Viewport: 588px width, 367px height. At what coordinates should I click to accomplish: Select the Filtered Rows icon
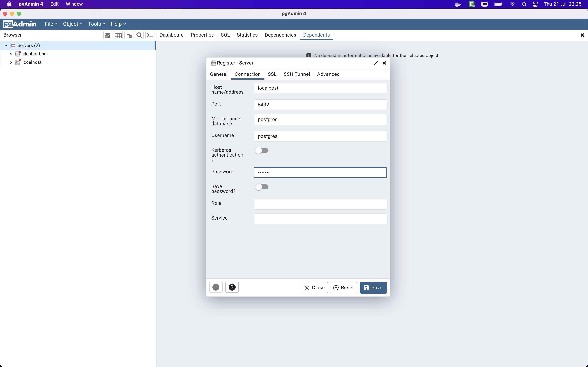tap(128, 35)
